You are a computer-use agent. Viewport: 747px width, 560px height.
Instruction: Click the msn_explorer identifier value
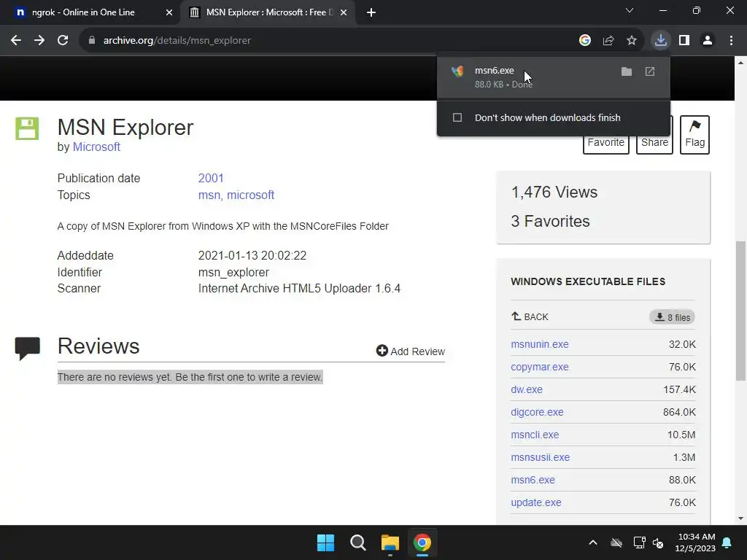tap(233, 272)
